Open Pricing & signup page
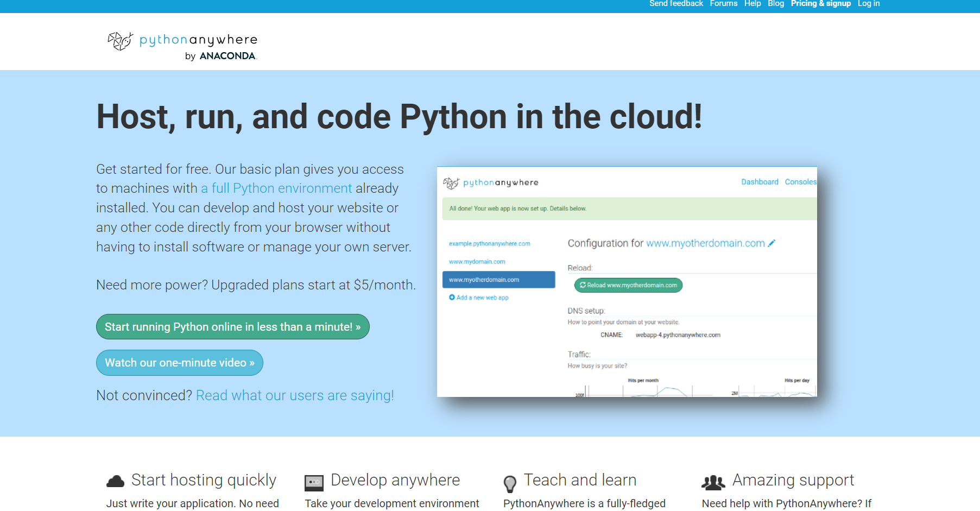This screenshot has height=511, width=980. (821, 4)
